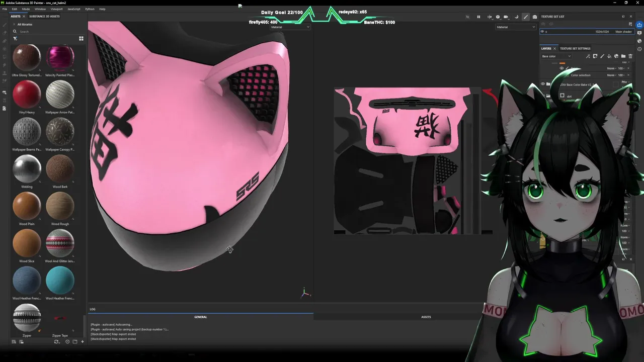Add a smart material layer
This screenshot has width=644, height=362.
[616, 56]
